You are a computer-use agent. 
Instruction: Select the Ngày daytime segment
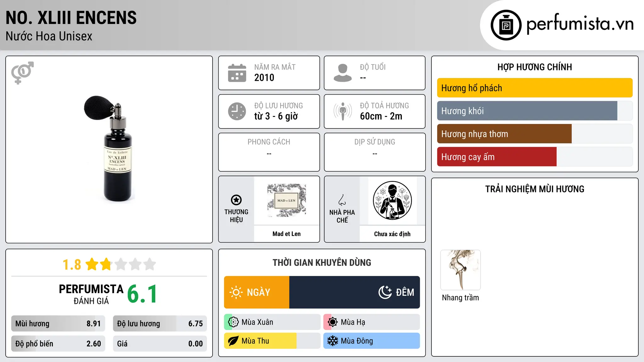pos(257,292)
